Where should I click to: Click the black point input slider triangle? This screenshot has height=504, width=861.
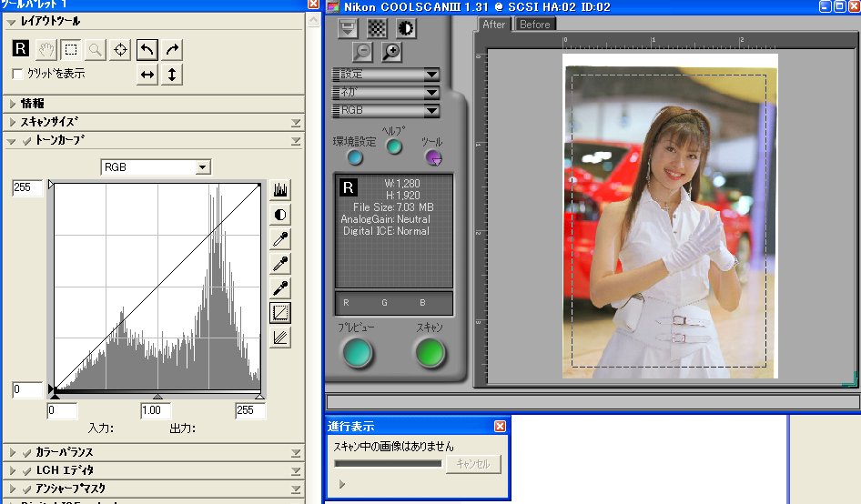pyautogui.click(x=55, y=396)
